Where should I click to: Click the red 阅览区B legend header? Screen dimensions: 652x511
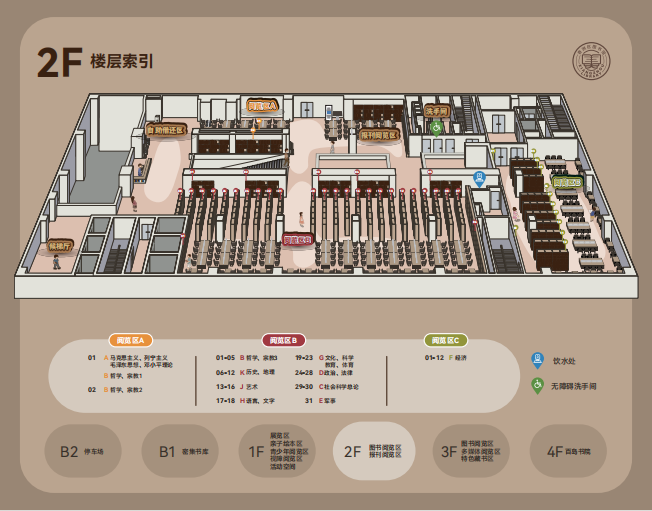pyautogui.click(x=283, y=340)
